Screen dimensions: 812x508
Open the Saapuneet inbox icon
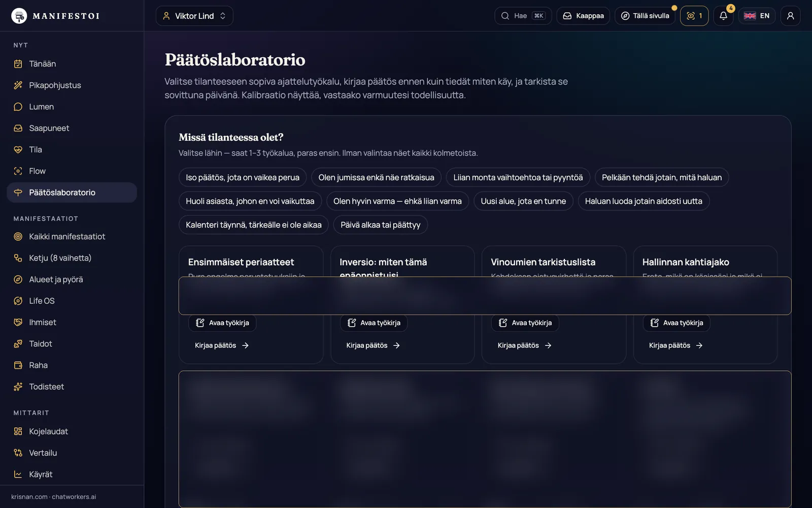coord(18,128)
